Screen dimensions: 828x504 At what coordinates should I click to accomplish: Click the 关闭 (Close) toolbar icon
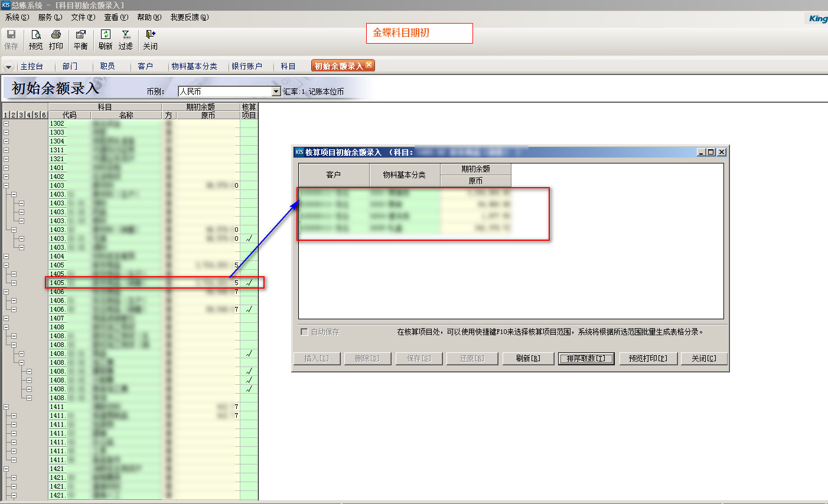click(x=150, y=39)
